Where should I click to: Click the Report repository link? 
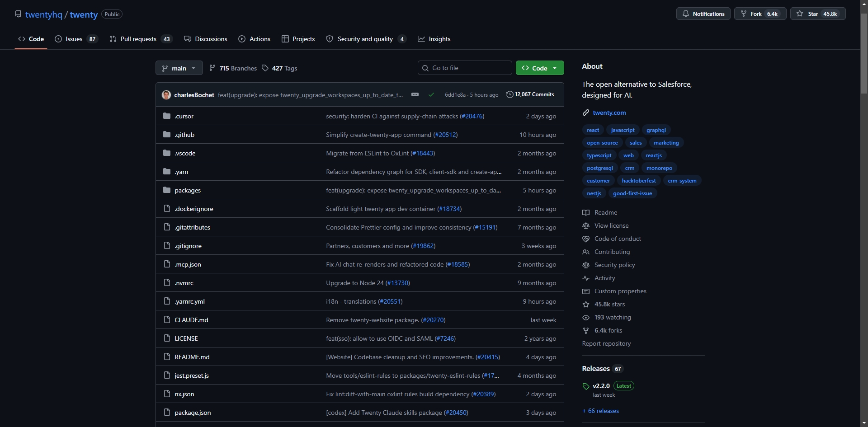point(607,344)
